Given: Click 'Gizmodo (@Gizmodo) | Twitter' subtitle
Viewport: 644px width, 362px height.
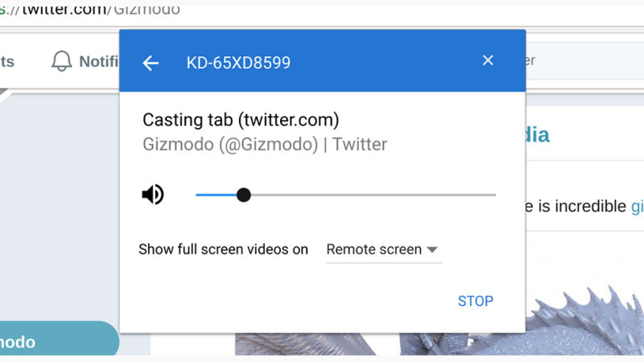Looking at the screenshot, I should 265,145.
